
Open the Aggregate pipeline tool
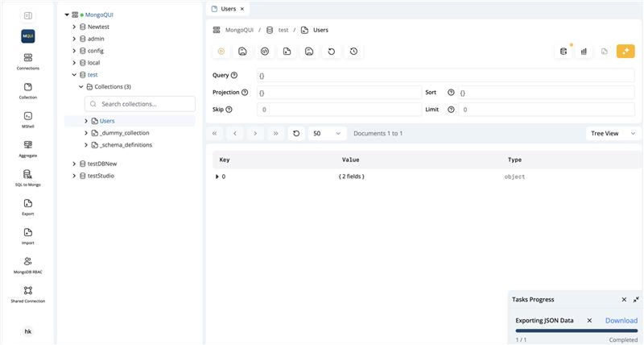28,148
